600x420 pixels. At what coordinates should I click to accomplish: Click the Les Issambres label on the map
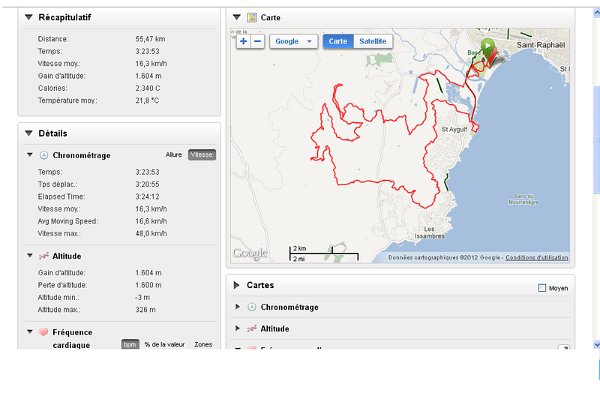tap(429, 233)
